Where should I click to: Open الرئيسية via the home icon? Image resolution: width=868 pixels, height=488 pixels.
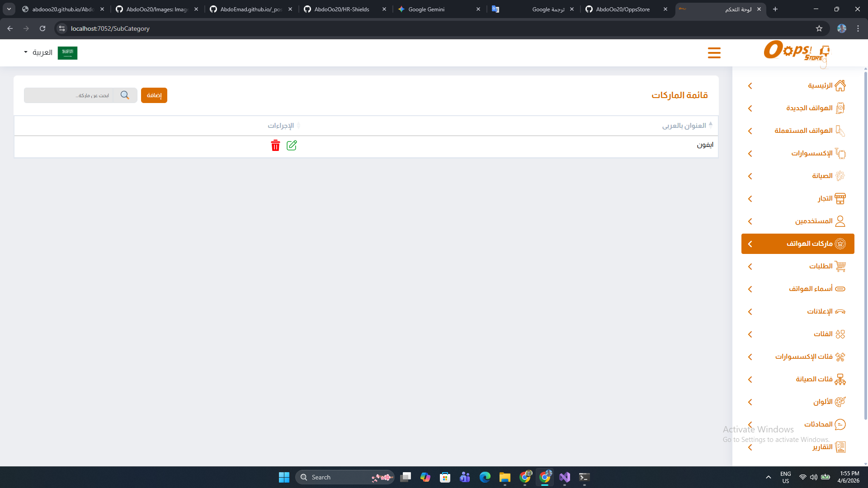pos(840,85)
